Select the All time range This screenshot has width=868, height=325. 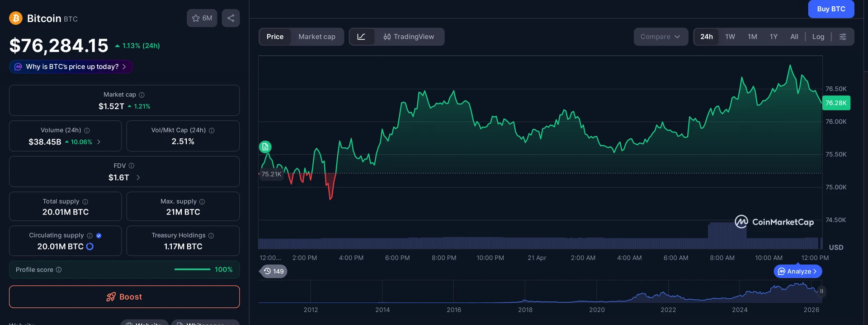(794, 37)
